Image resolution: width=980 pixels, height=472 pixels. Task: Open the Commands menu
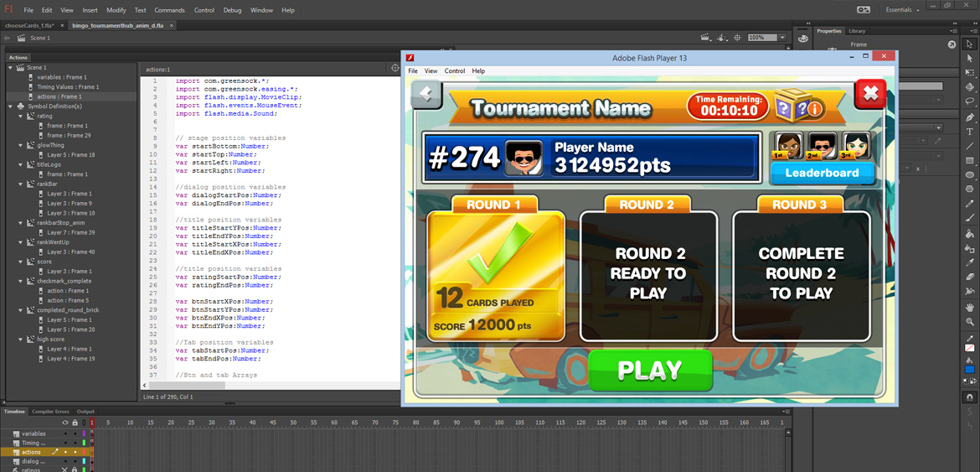click(x=169, y=10)
